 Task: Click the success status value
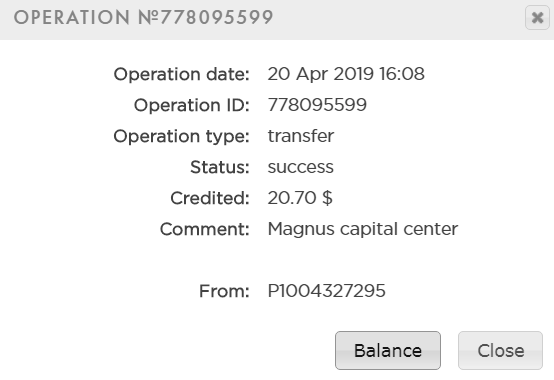301,167
